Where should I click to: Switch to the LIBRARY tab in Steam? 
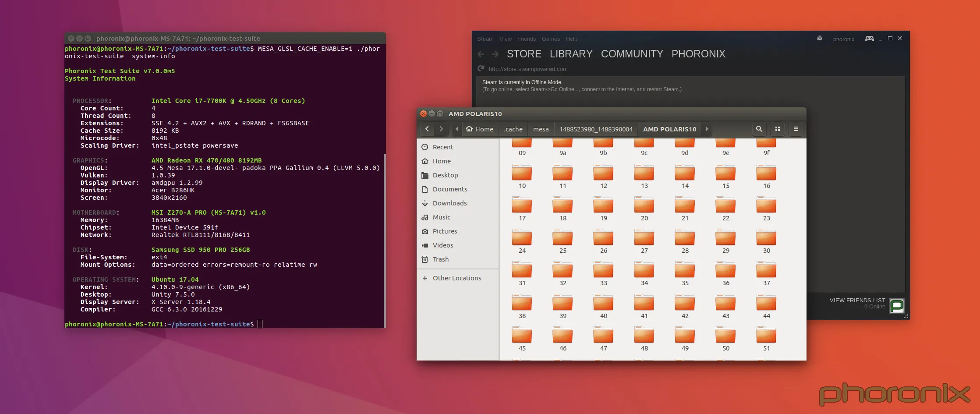pyautogui.click(x=571, y=54)
